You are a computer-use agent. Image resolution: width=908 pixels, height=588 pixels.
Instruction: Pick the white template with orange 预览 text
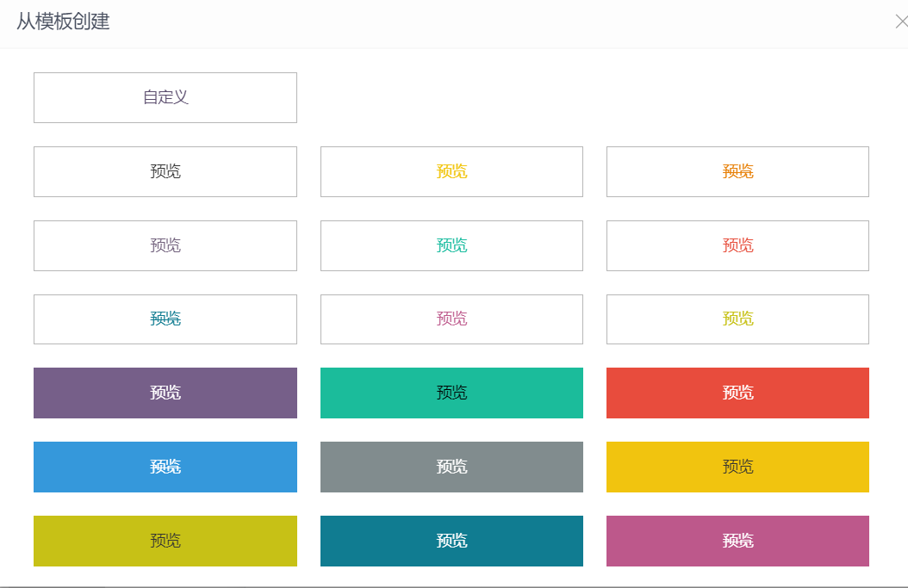pos(737,171)
